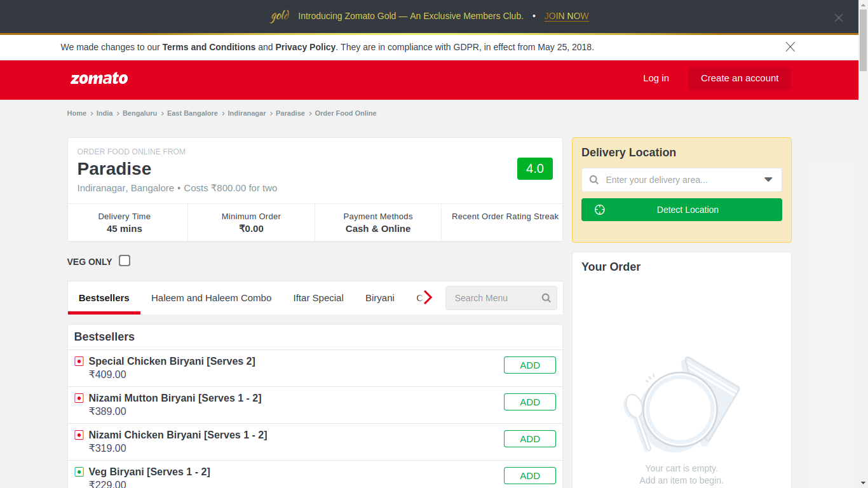Viewport: 868px width, 488px height.
Task: Add Nizami Chicken Biryani to order
Action: [530, 439]
